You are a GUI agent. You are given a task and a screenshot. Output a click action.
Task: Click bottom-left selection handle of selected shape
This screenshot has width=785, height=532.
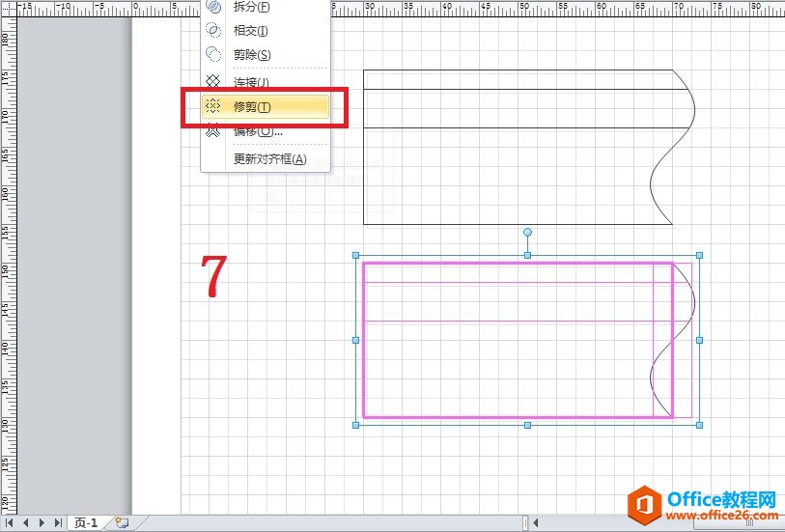click(356, 425)
